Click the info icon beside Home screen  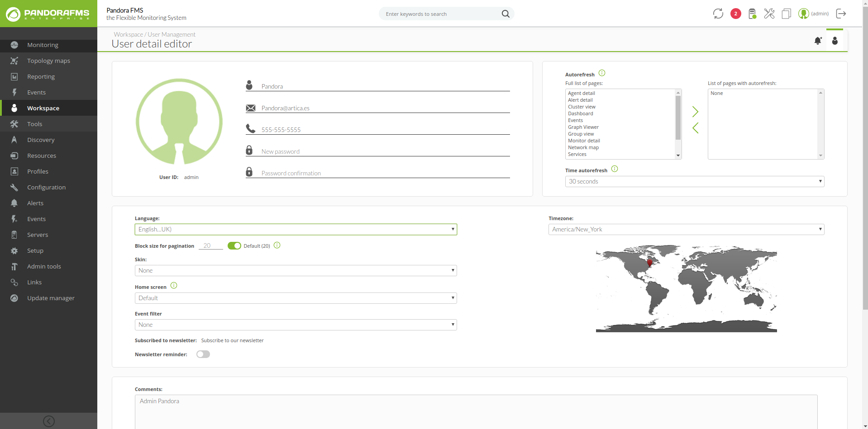[174, 285]
